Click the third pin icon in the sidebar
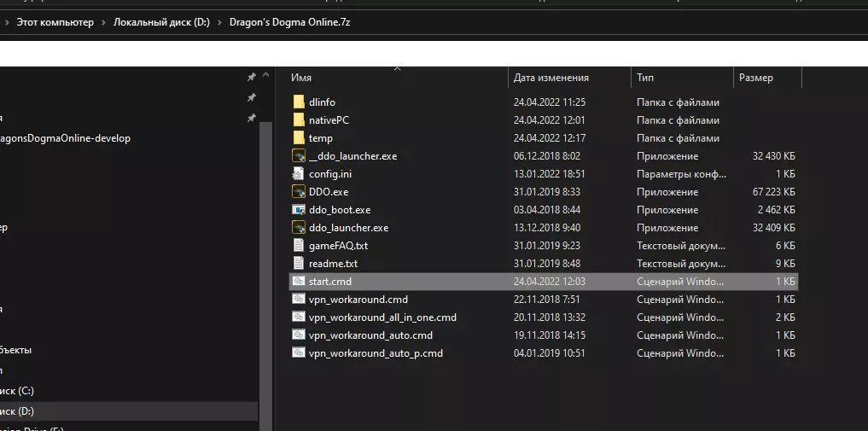 [x=251, y=118]
